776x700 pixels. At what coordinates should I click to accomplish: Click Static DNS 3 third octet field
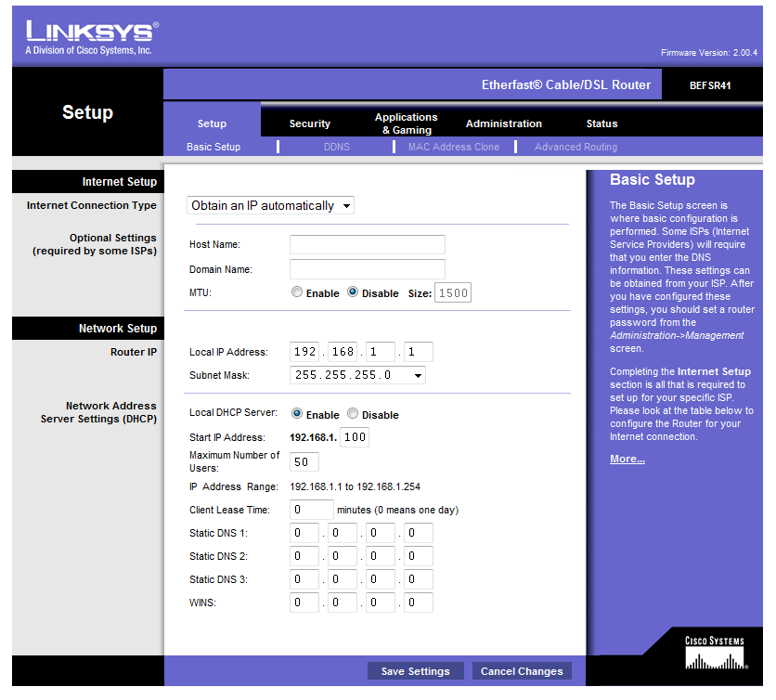coord(381,579)
